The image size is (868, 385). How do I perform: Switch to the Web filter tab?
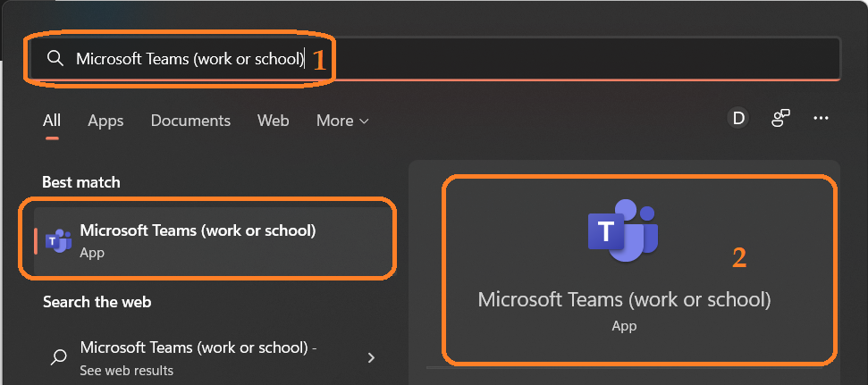click(273, 121)
